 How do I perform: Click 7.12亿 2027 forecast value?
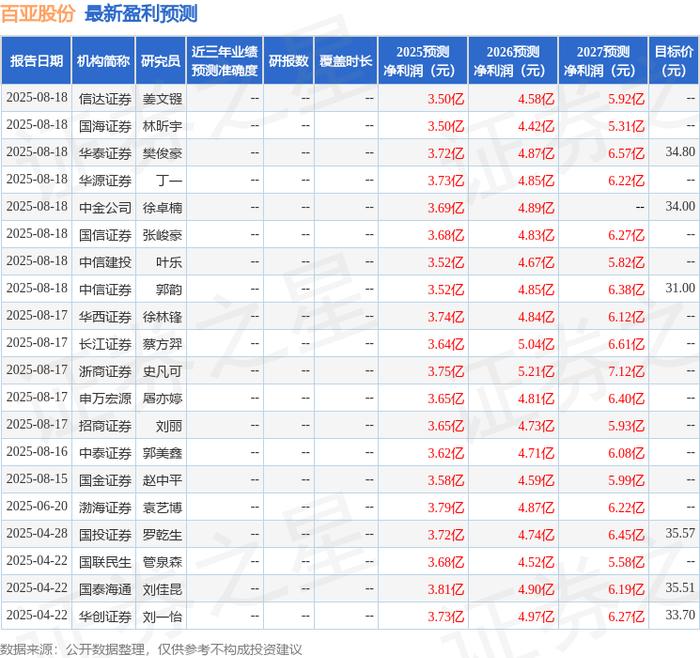point(626,371)
